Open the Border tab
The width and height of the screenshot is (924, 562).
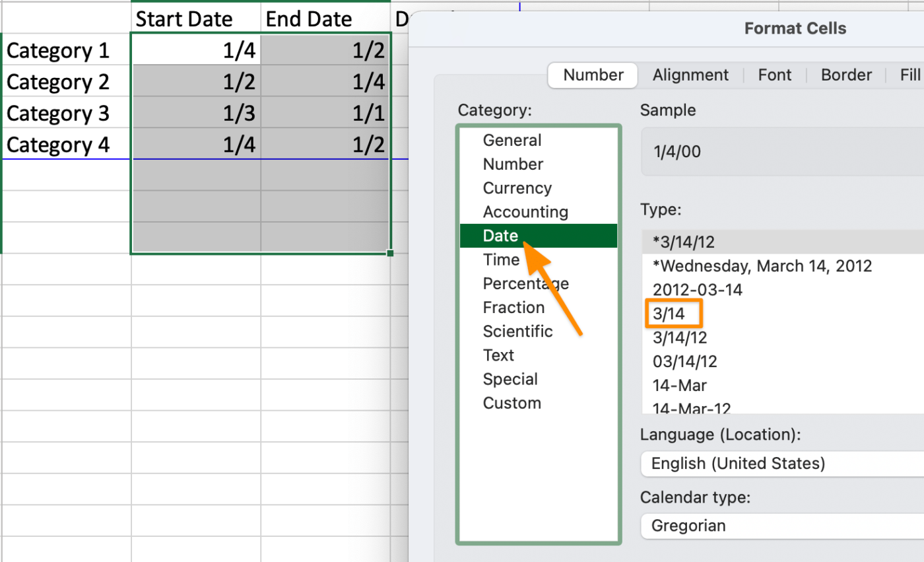846,75
